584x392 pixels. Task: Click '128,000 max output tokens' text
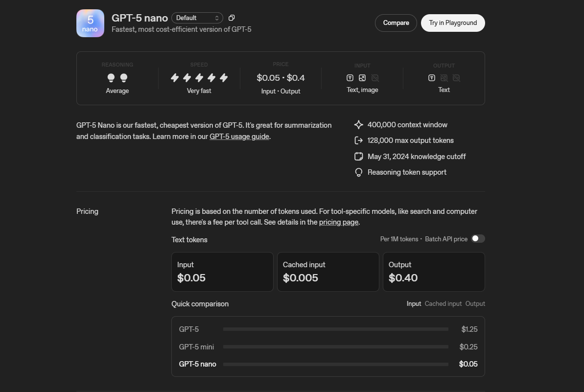pyautogui.click(x=410, y=140)
